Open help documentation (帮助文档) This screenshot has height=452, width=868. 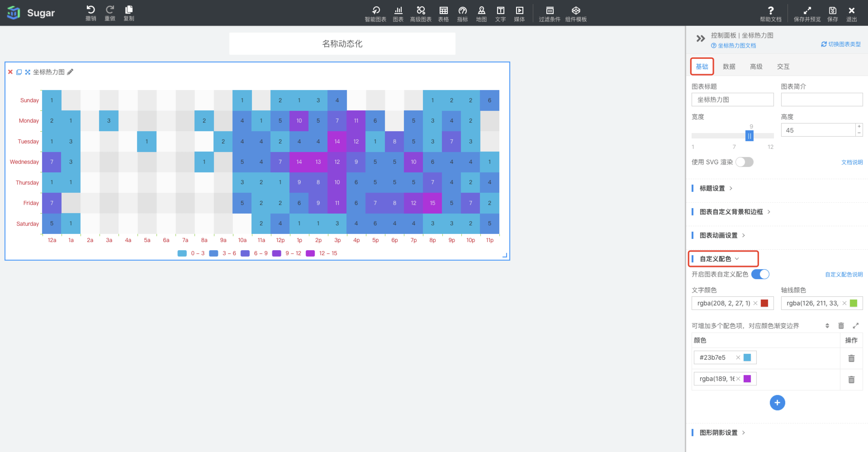771,14
